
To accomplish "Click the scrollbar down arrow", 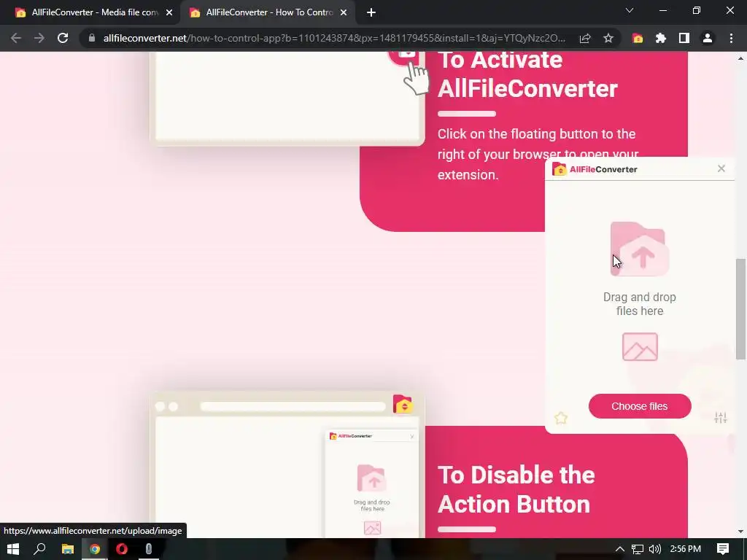I will [x=740, y=532].
